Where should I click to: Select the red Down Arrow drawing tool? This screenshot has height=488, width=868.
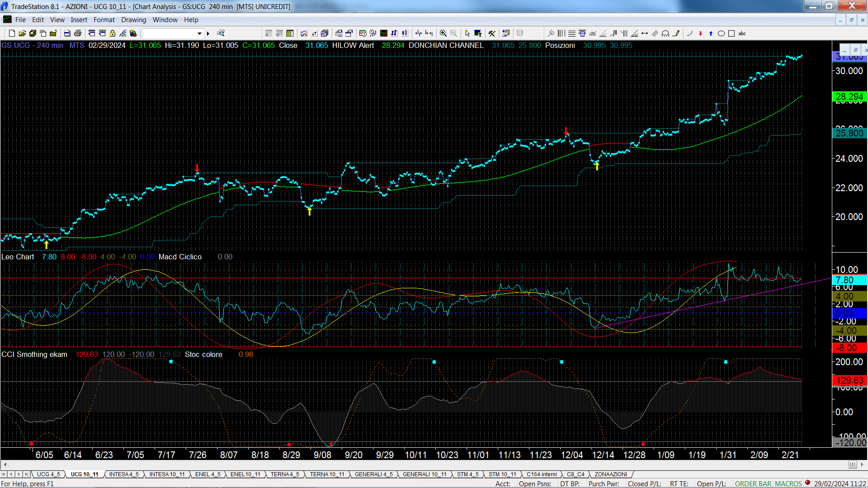click(x=700, y=33)
